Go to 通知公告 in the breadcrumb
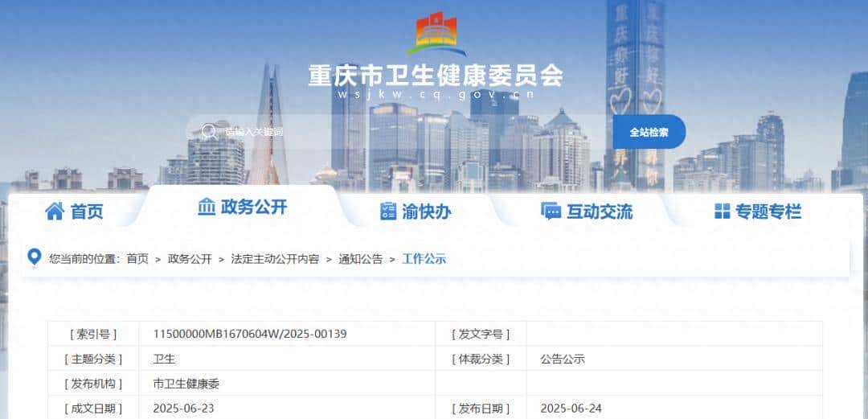Viewport: 868px width, 419px height. click(360, 259)
